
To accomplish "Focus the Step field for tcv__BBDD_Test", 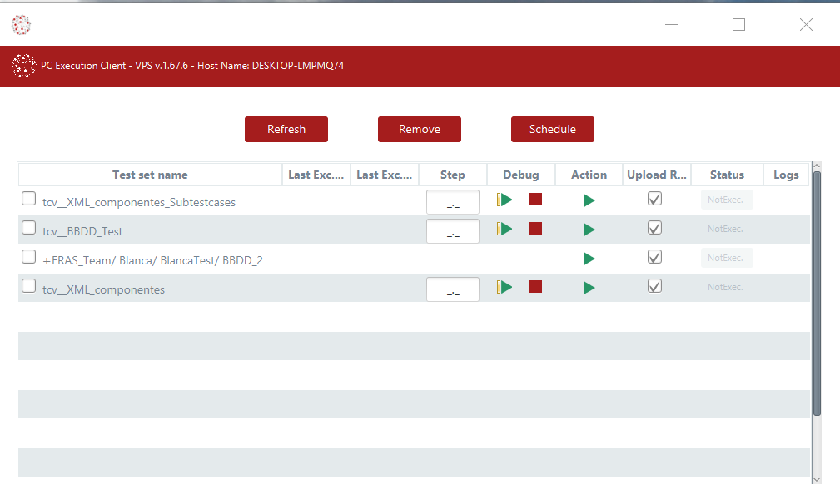I will click(x=453, y=230).
